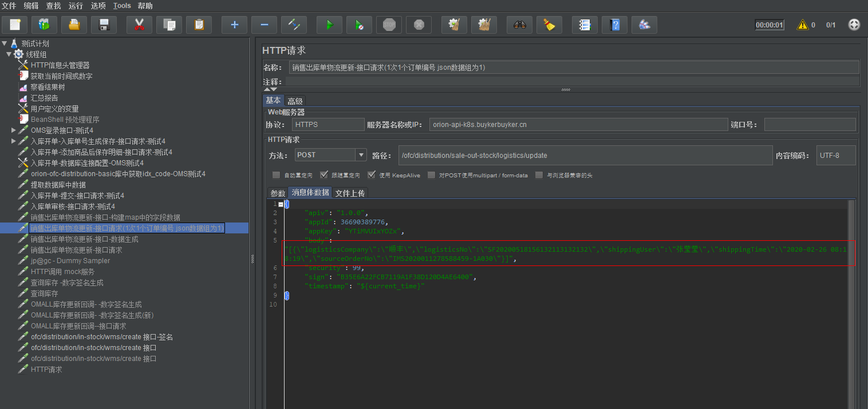Viewport: 868px width, 409px height.
Task: Collapse the 测试计划 tree node
Action: tap(5, 43)
